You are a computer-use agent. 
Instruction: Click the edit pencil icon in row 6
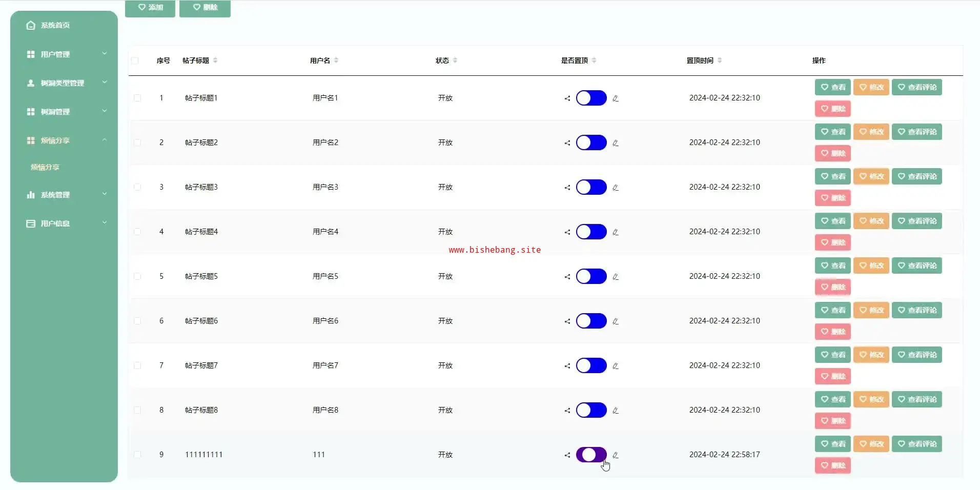pos(616,321)
